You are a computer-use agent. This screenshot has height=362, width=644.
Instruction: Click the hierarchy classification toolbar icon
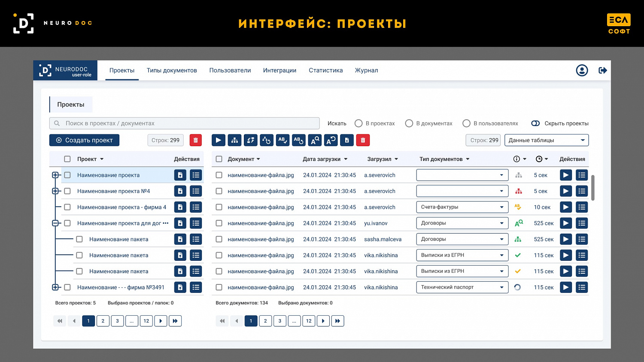coord(234,140)
